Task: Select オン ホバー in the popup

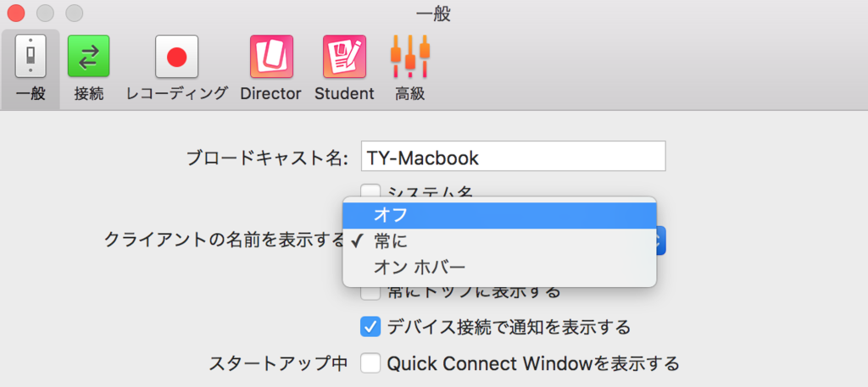Action: (x=499, y=267)
